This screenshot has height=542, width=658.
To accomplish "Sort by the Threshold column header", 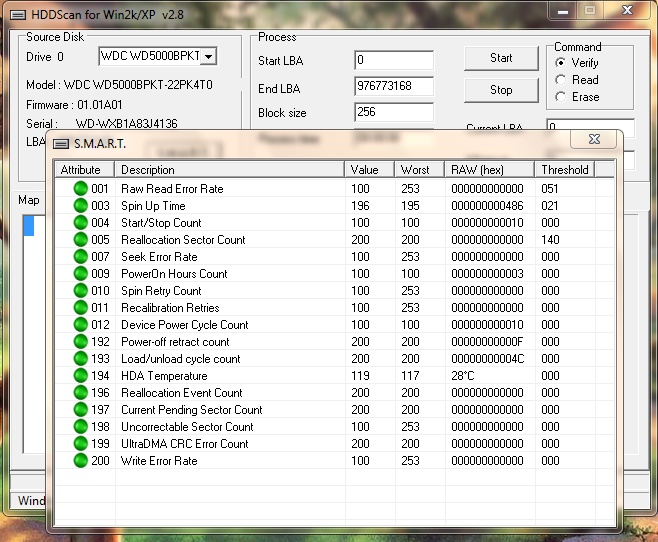I will (565, 169).
